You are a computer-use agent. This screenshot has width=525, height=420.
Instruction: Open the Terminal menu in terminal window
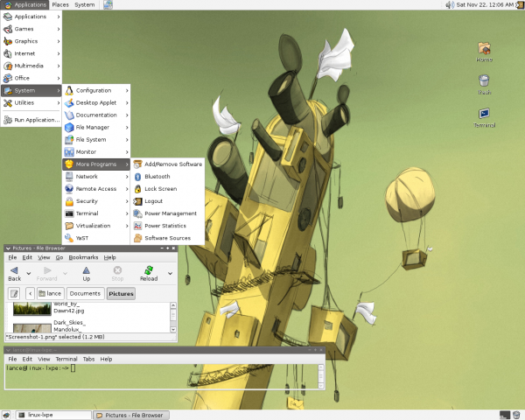tap(66, 359)
